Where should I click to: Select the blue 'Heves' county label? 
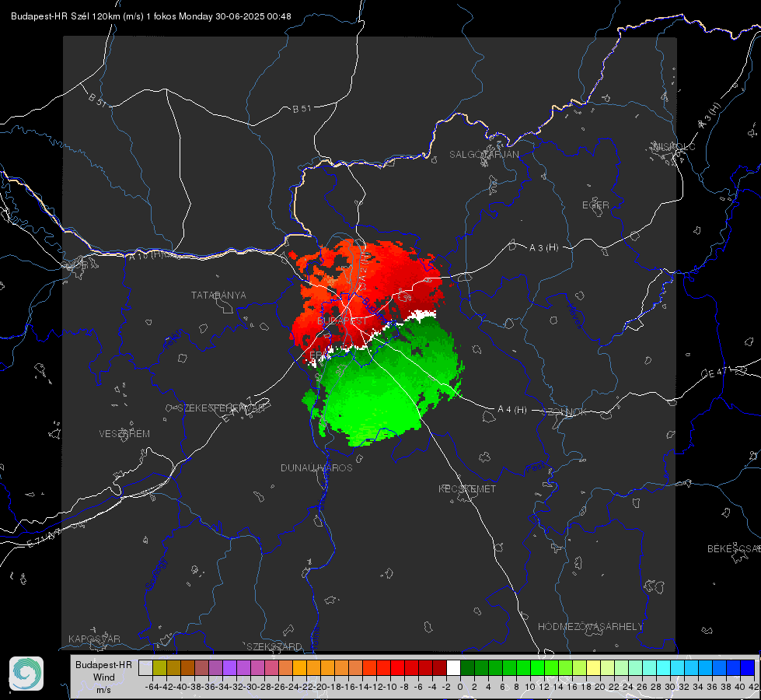pos(574,316)
